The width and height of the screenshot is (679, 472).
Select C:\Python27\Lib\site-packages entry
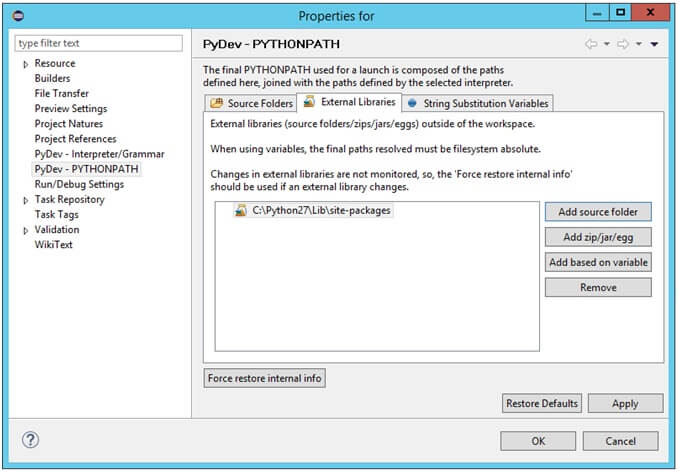pyautogui.click(x=314, y=210)
